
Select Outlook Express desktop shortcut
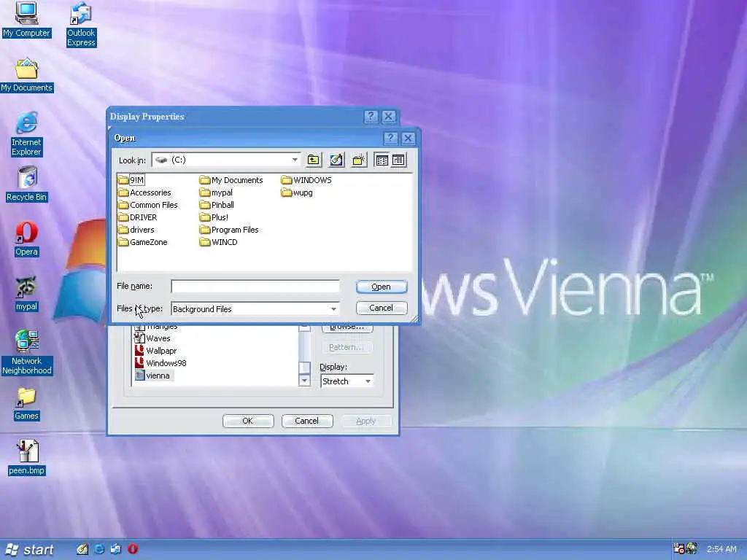coord(81,24)
